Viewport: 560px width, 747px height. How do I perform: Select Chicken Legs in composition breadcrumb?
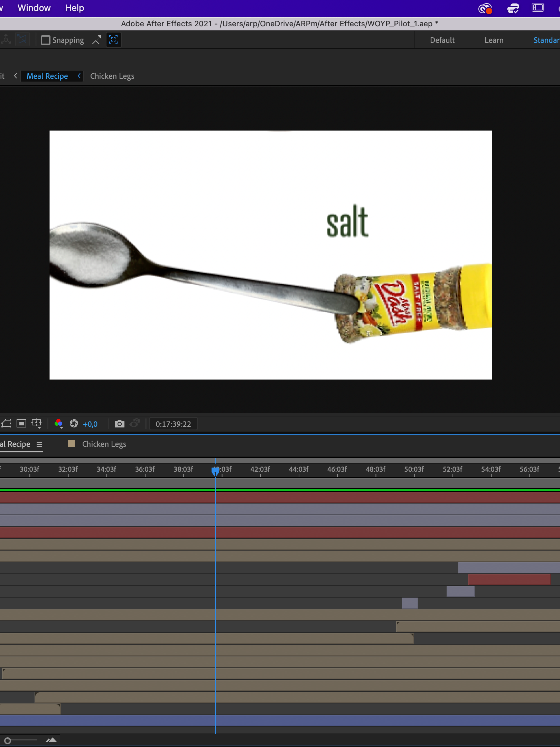(x=112, y=76)
